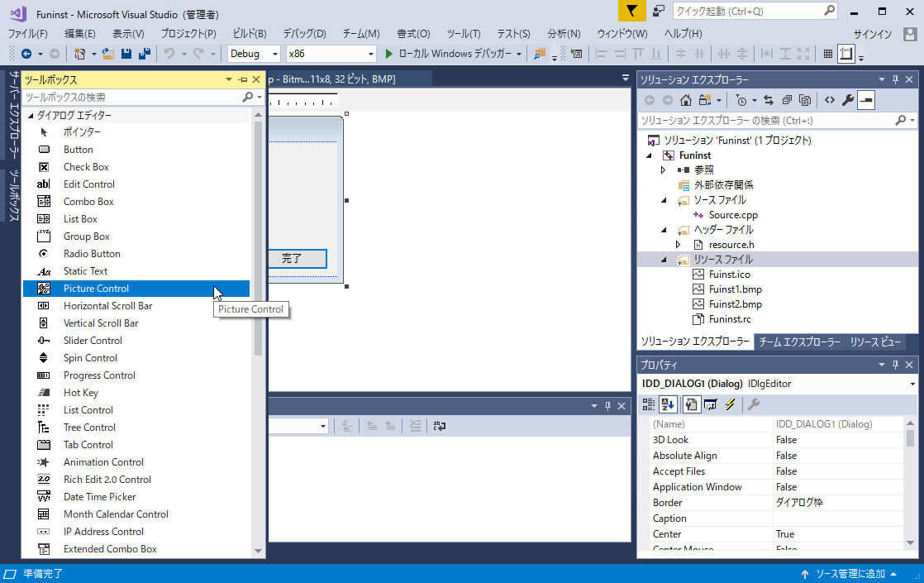This screenshot has width=924, height=583.
Task: Collapse the ソース ファイル folder
Action: [x=664, y=200]
